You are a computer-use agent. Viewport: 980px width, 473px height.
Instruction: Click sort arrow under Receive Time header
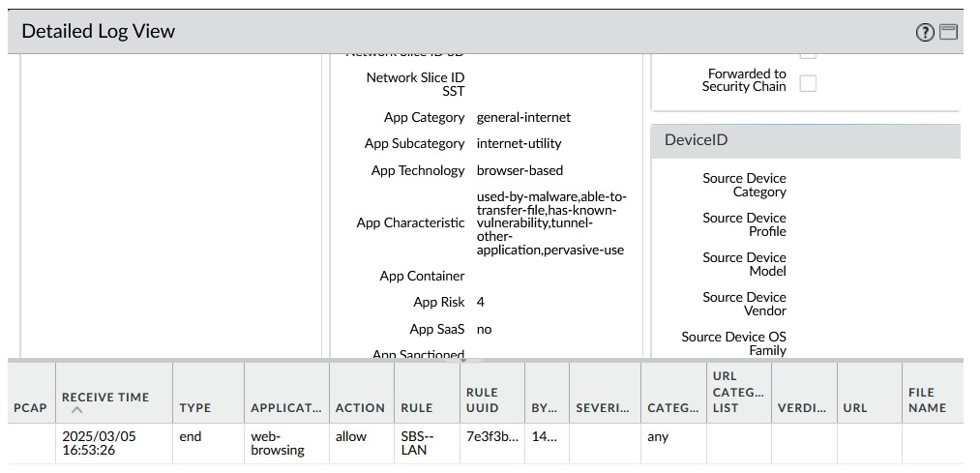(77, 411)
